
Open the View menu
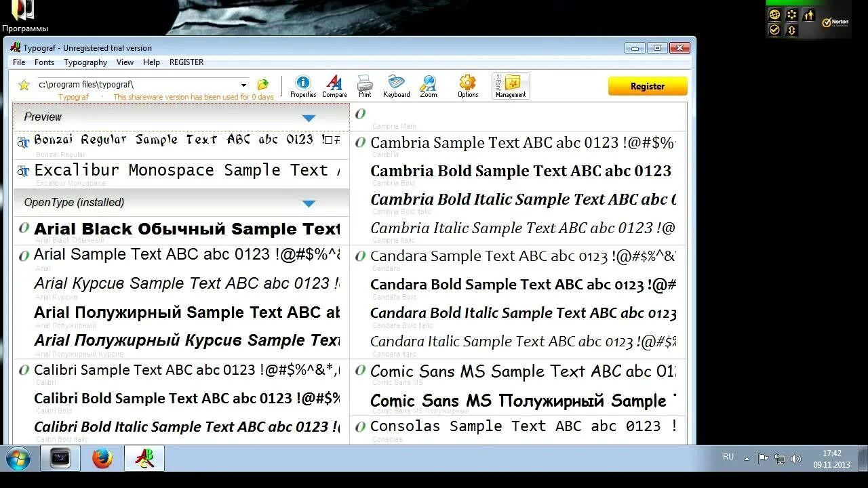tap(125, 62)
